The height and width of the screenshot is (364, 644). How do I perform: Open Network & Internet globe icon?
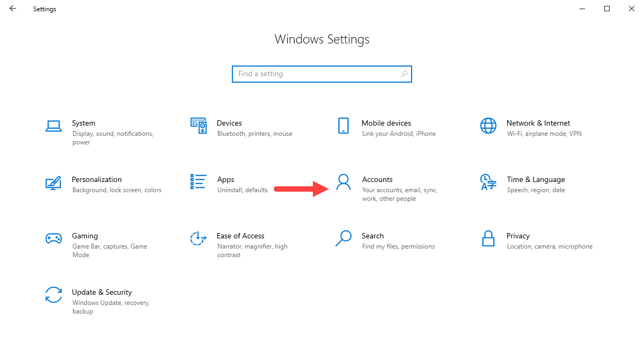point(488,126)
